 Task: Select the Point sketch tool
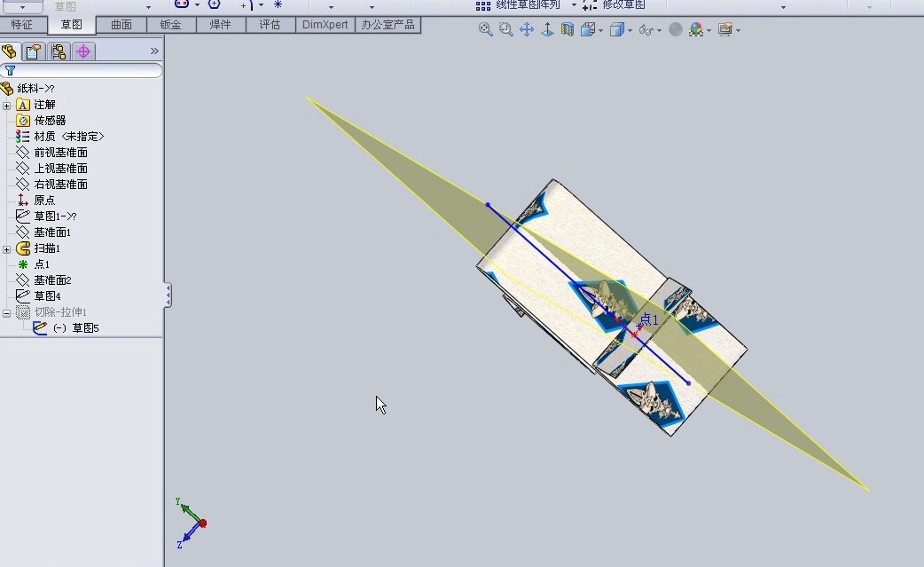pyautogui.click(x=278, y=4)
